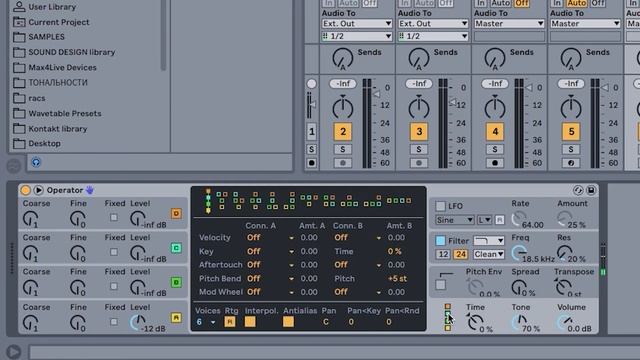Select the first algorithm in the display

coord(208,201)
